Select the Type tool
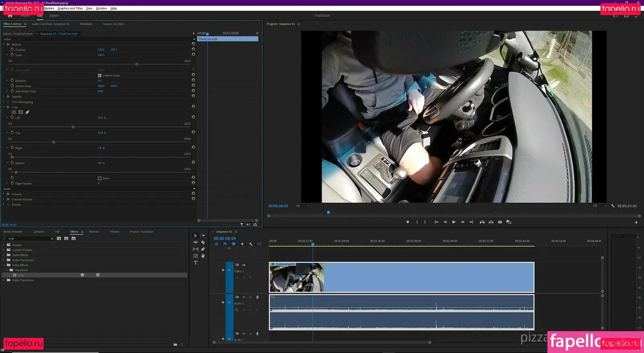This screenshot has width=644, height=353. 196,263
